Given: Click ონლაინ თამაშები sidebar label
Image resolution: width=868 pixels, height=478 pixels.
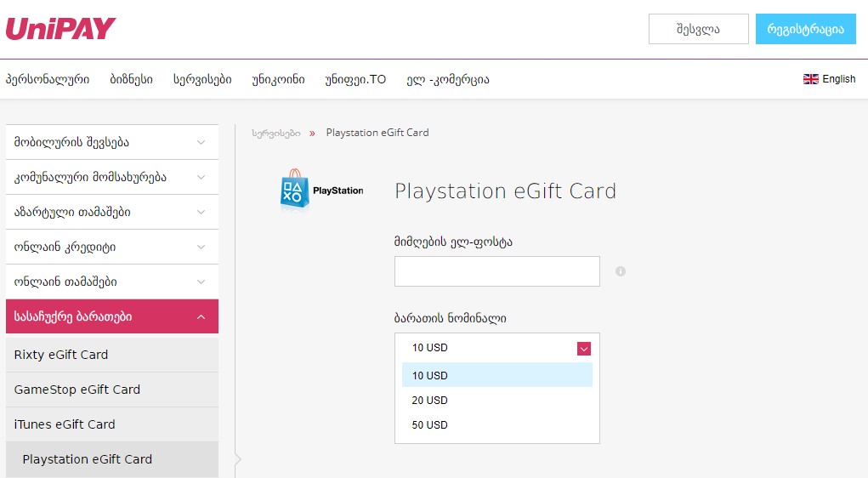Looking at the screenshot, I should 65,282.
